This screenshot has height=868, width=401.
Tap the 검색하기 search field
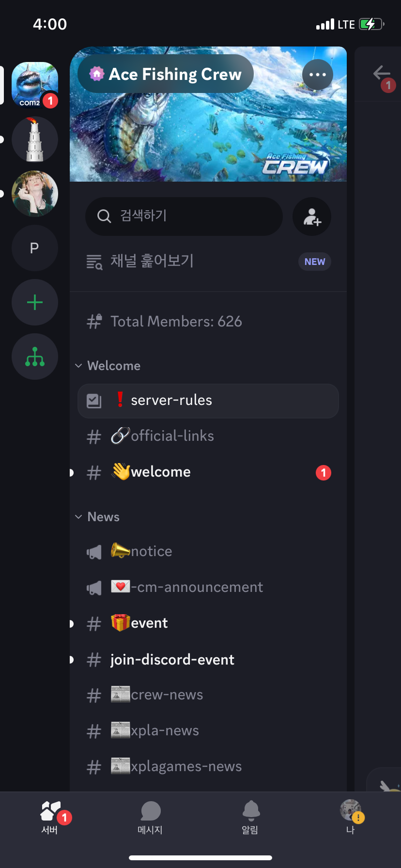(184, 216)
